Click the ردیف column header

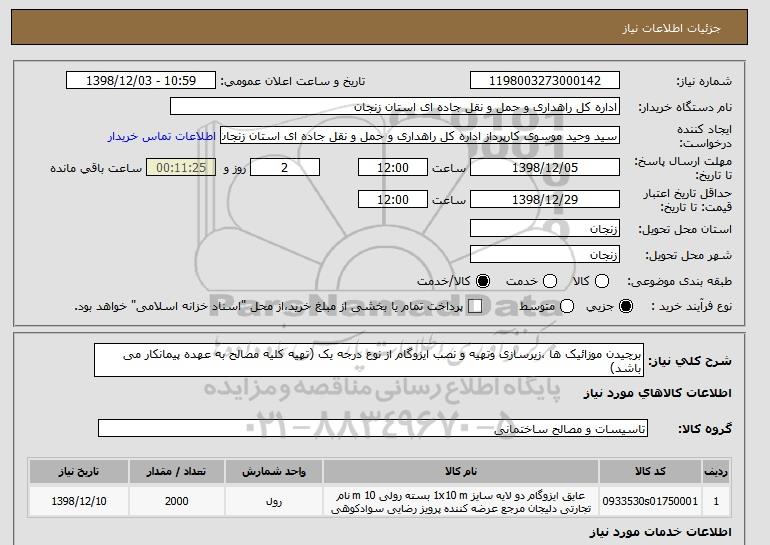[716, 471]
